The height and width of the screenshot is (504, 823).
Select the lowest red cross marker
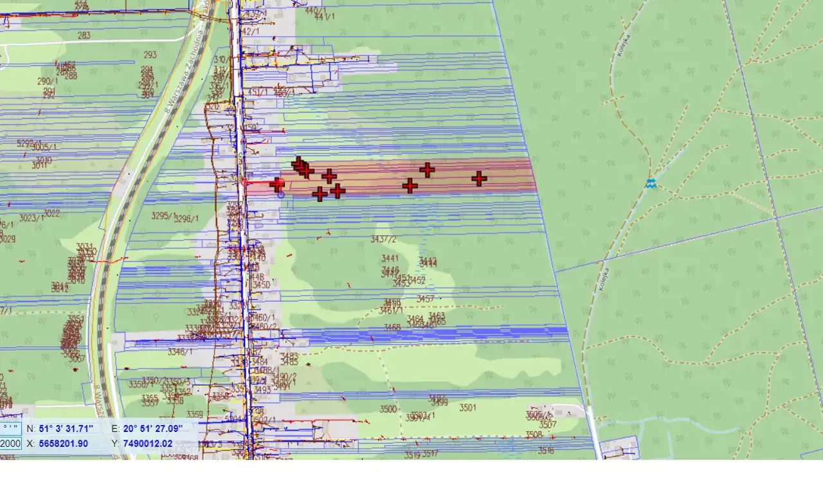coord(320,194)
